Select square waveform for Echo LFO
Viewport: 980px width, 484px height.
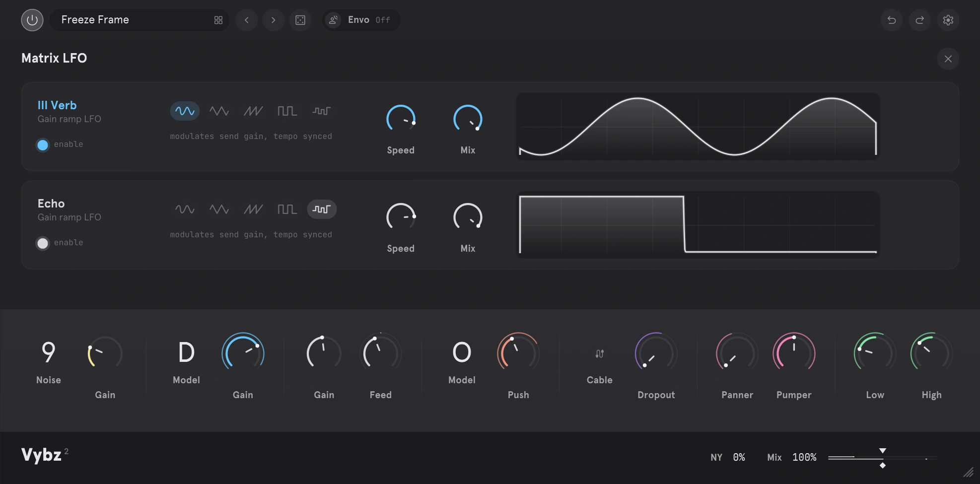click(x=287, y=209)
